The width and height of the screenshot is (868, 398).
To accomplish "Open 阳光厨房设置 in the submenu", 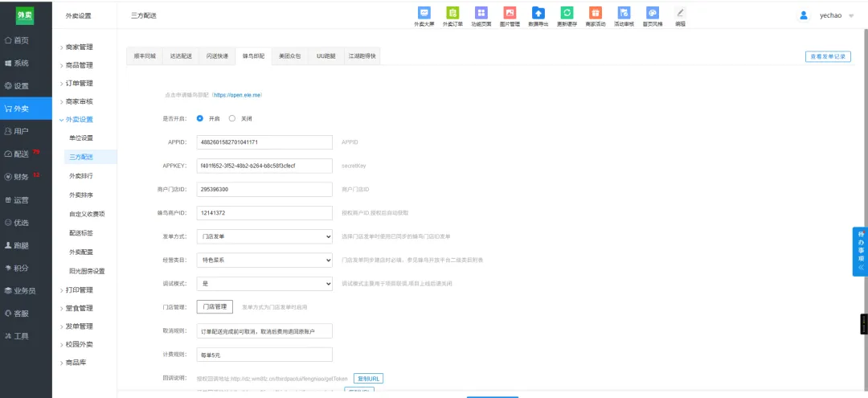I will [87, 271].
